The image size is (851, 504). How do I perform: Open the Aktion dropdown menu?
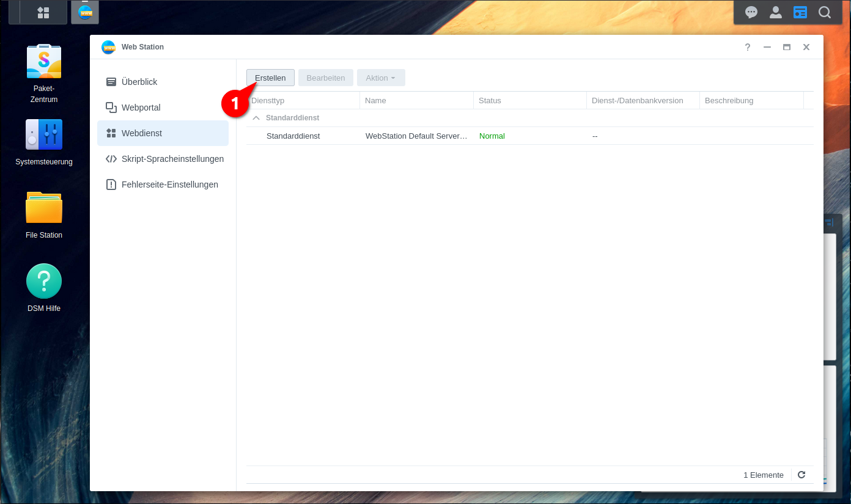[380, 78]
